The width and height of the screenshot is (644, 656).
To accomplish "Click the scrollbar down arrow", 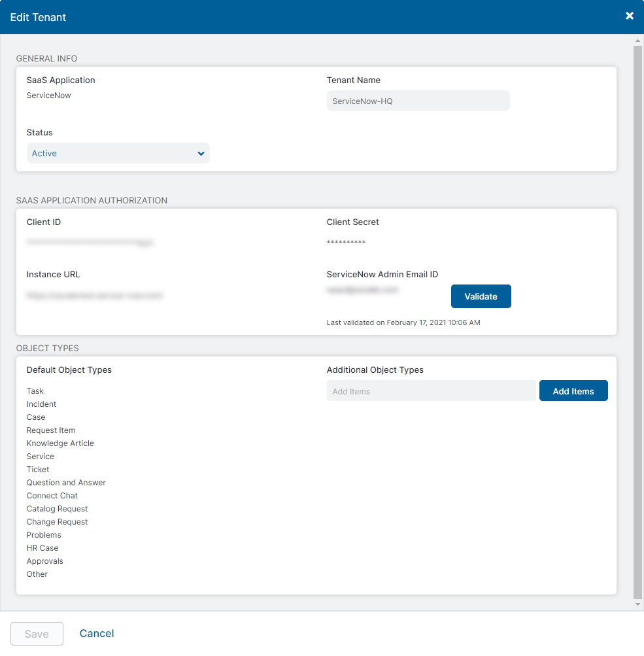I will pyautogui.click(x=638, y=605).
